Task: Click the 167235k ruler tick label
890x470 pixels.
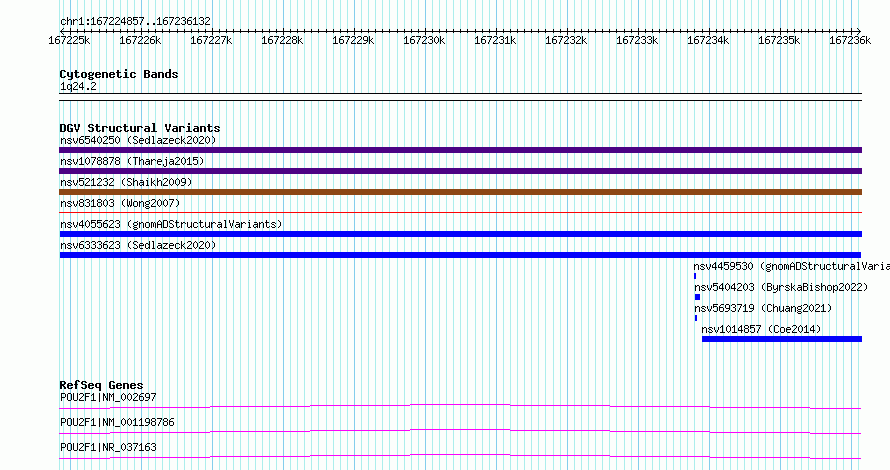Action: (x=779, y=40)
